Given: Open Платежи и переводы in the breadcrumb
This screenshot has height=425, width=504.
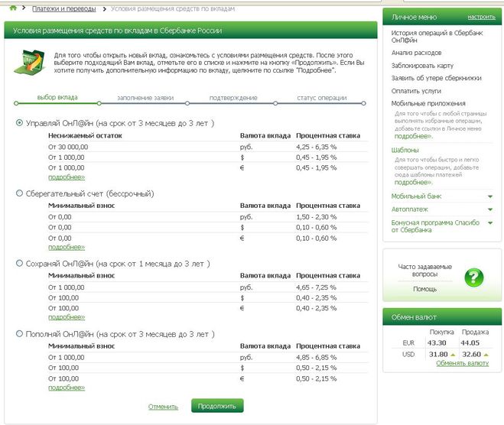Looking at the screenshot, I should 64,9.
